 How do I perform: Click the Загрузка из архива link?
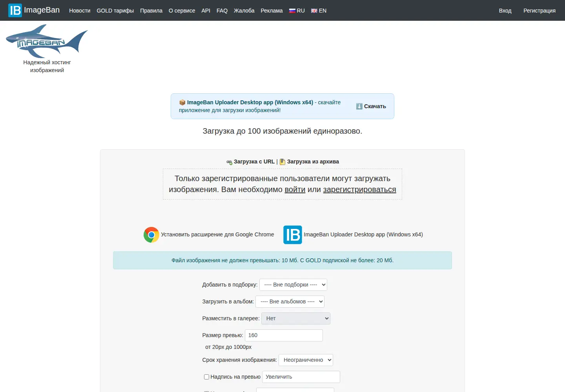[313, 162]
